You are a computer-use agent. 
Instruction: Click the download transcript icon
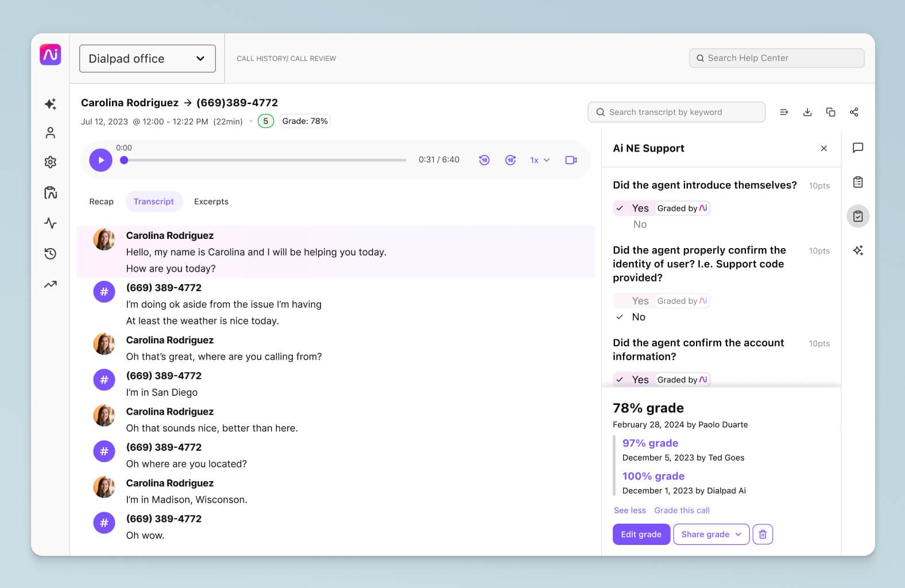[807, 112]
